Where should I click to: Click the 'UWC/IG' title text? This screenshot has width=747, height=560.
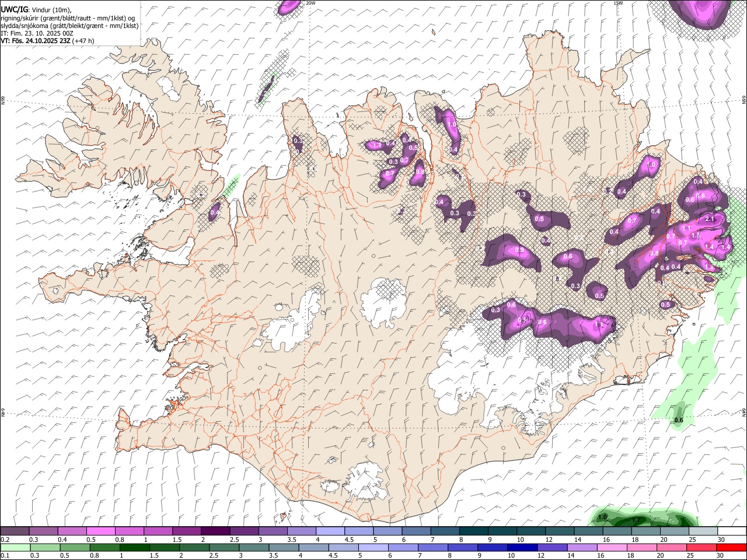pos(14,10)
